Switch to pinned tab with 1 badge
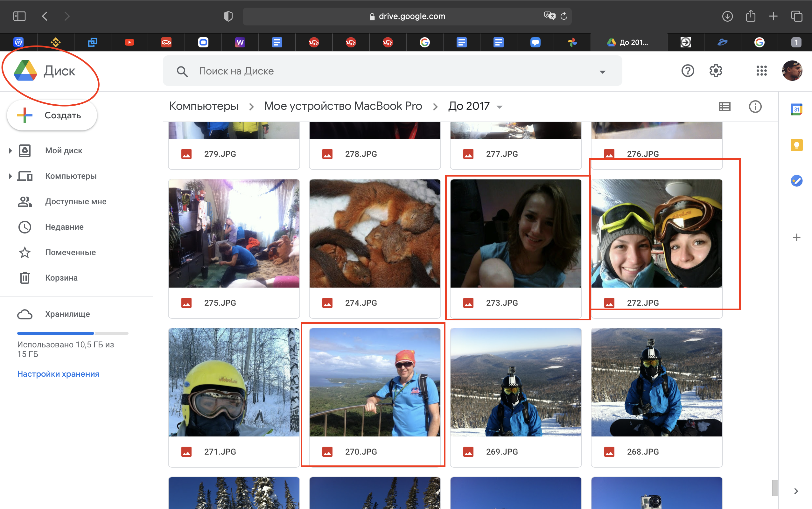This screenshot has width=812, height=509. click(796, 42)
